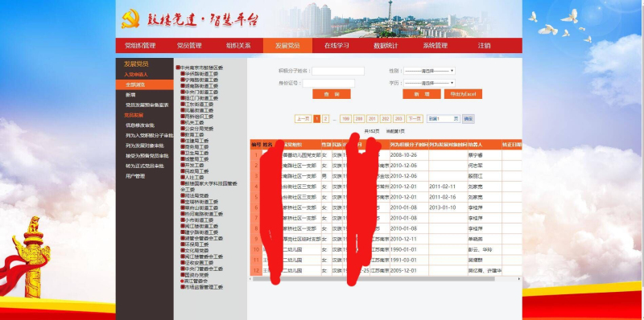Click the 确定 page jump button

(x=469, y=119)
